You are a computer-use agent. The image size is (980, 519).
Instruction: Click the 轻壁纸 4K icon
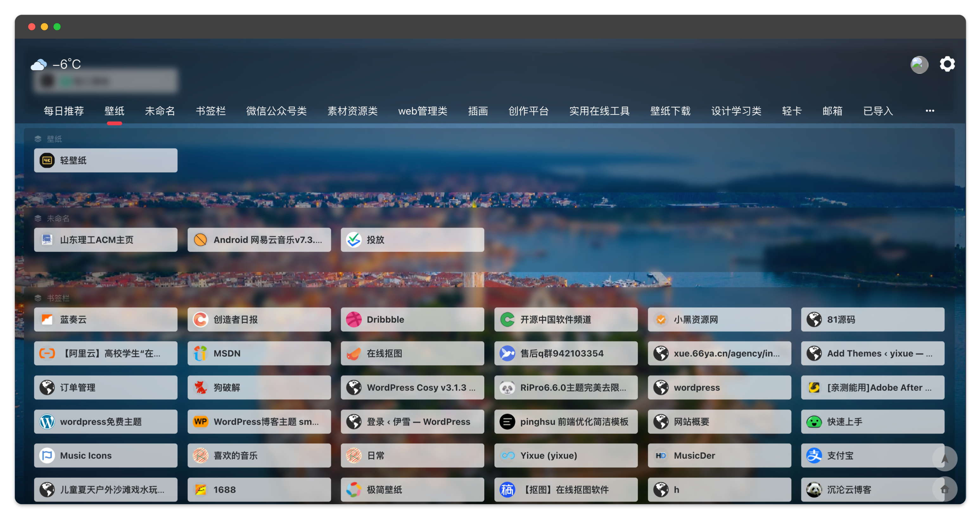pos(47,160)
